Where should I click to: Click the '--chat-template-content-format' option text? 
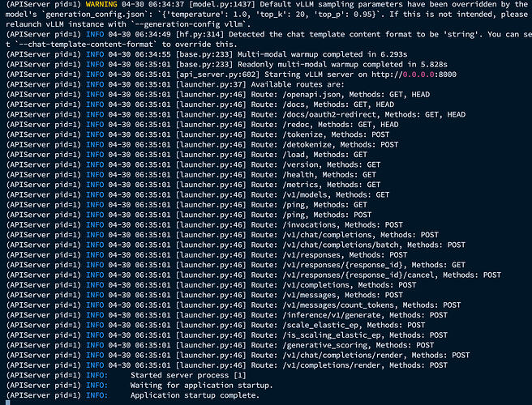[x=85, y=45]
